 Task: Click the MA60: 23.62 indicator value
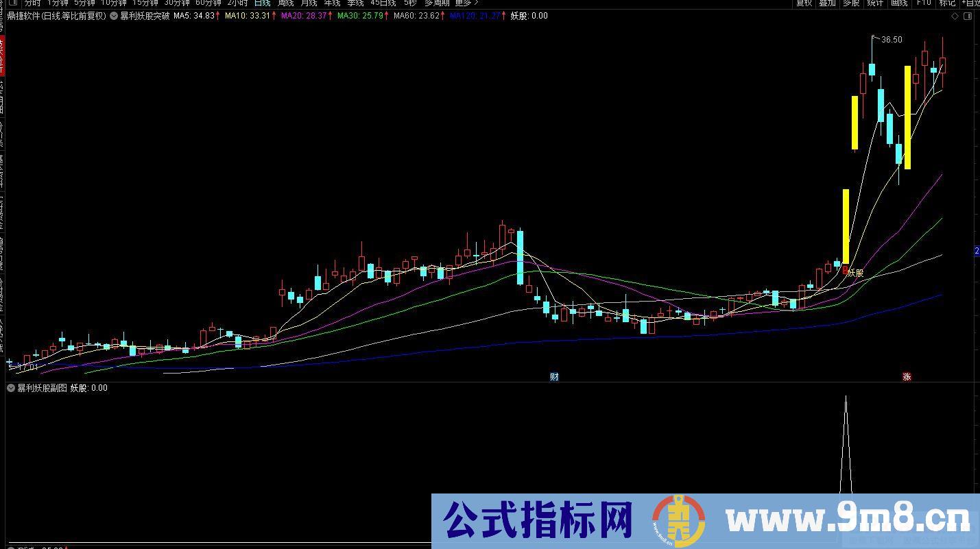pos(416,16)
